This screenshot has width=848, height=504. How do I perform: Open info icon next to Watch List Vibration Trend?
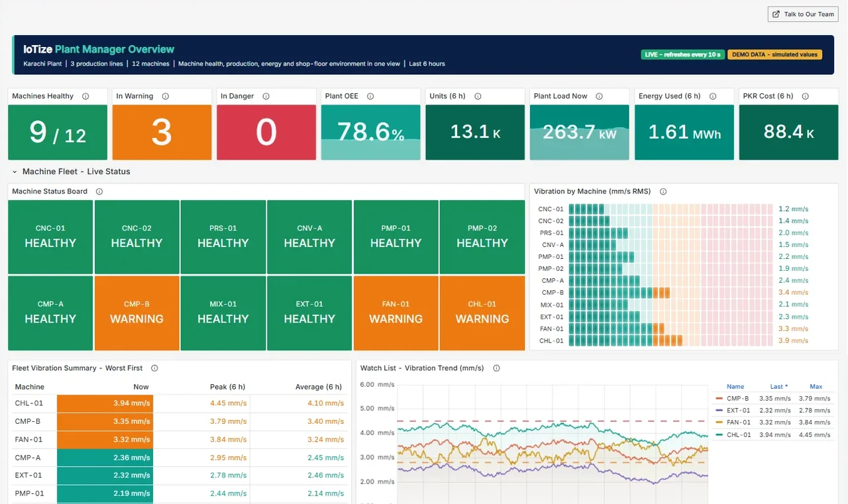(496, 368)
